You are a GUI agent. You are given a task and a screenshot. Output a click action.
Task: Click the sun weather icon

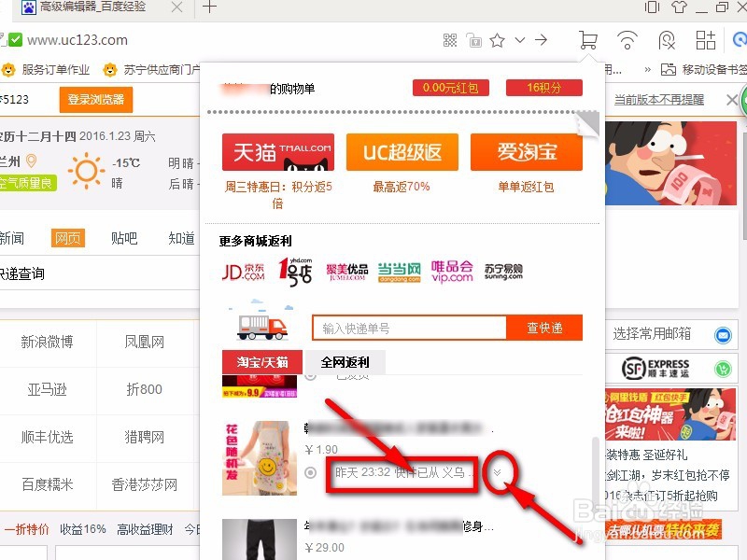pyautogui.click(x=86, y=171)
